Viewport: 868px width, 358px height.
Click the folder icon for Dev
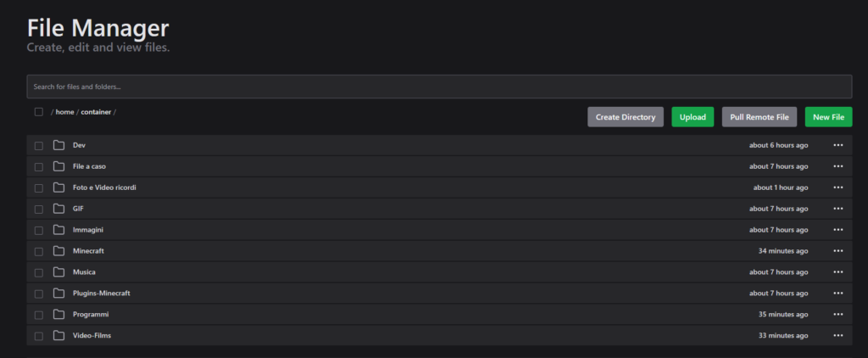pyautogui.click(x=58, y=145)
